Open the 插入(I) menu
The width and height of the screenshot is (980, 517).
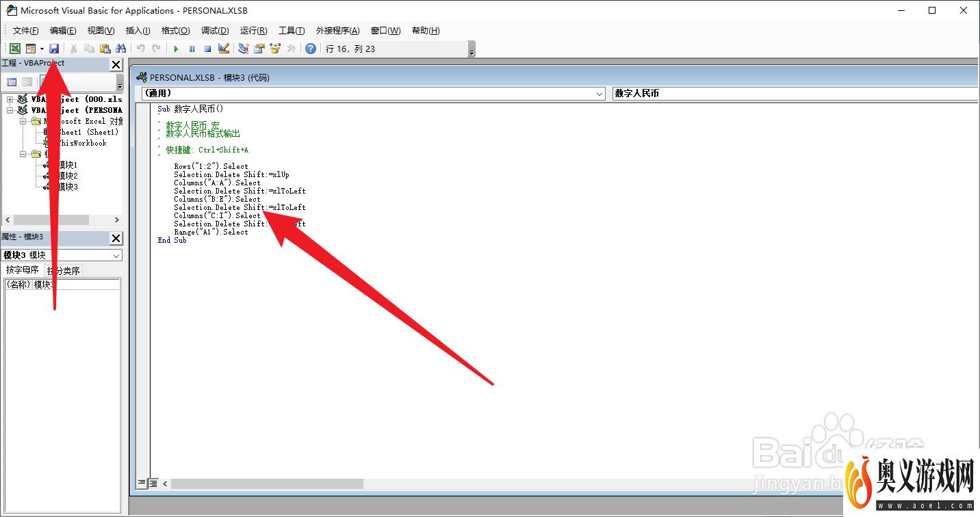pyautogui.click(x=138, y=31)
